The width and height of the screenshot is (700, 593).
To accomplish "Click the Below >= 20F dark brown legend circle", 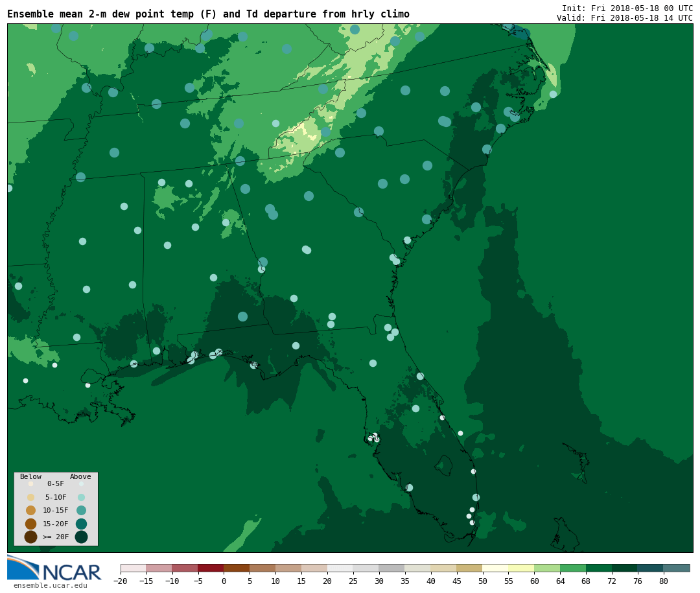I will pyautogui.click(x=31, y=537).
